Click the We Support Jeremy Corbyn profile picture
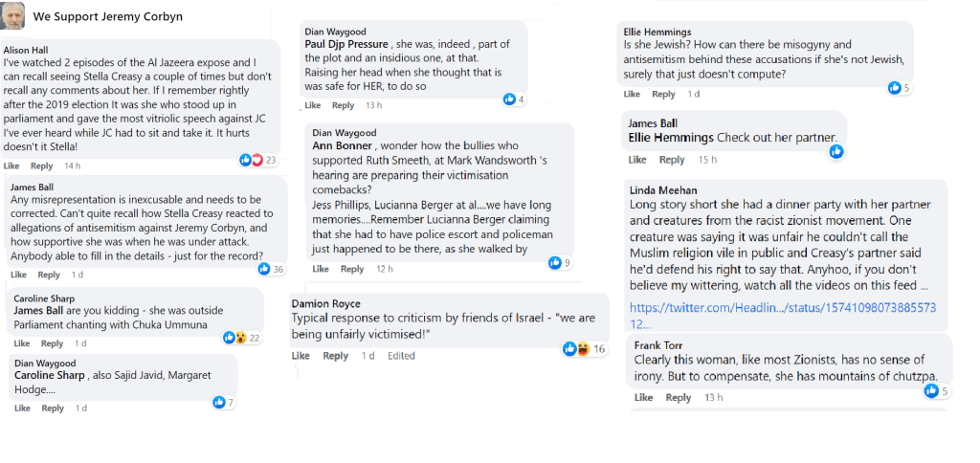Screen dimensions: 980x463 (14, 16)
